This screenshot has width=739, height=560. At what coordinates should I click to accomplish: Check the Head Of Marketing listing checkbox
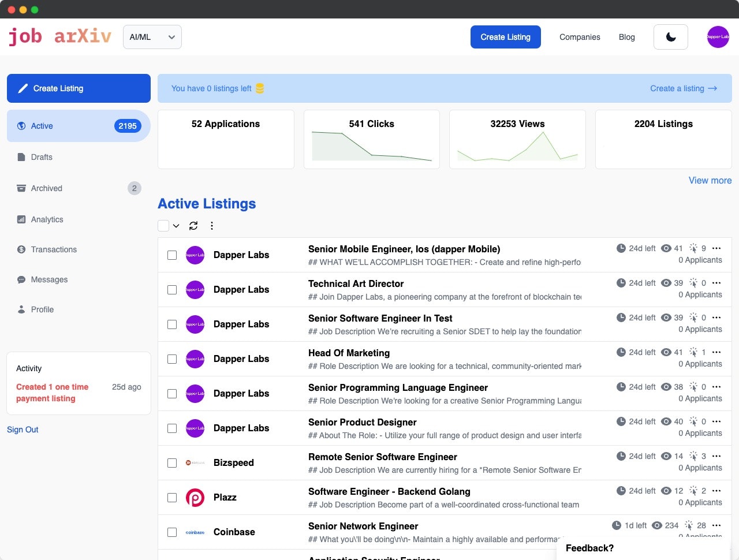click(172, 359)
